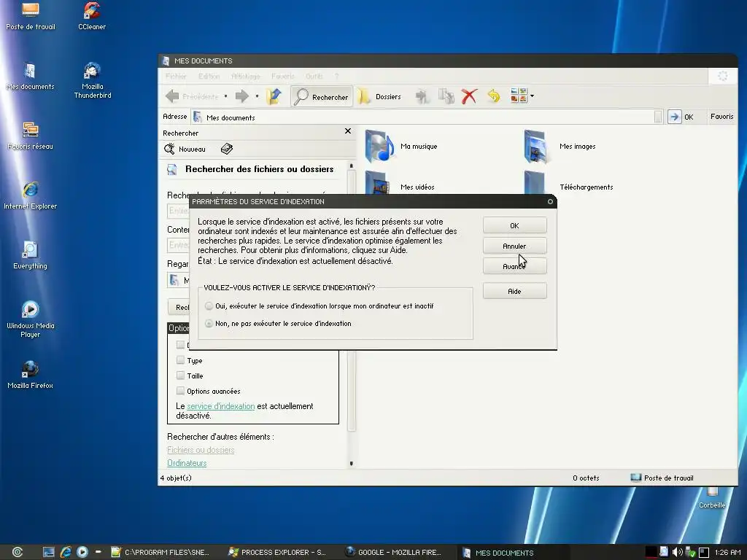Click the OK go button beside address bar
The height and width of the screenshot is (560, 747).
[681, 117]
